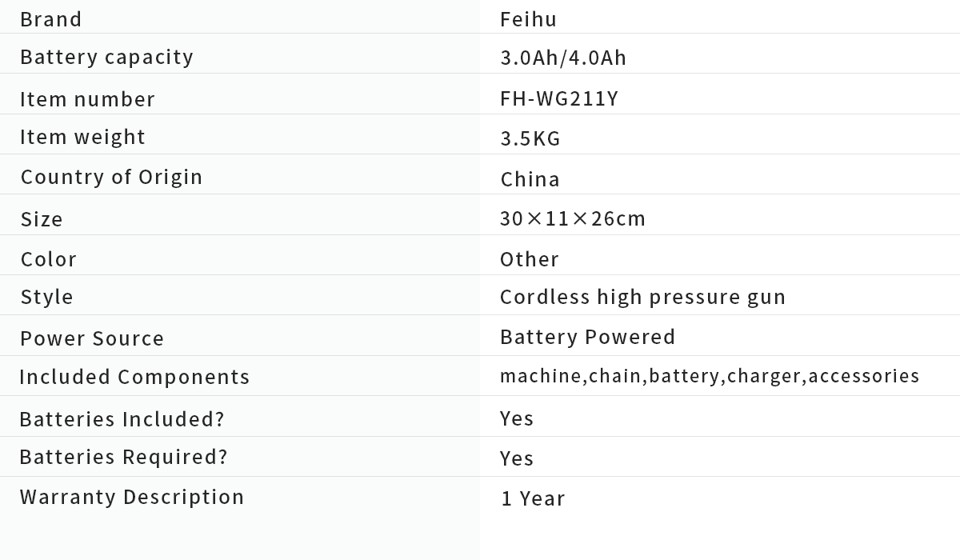The height and width of the screenshot is (560, 960).
Task: Select the Battery Powered value
Action: coord(587,337)
